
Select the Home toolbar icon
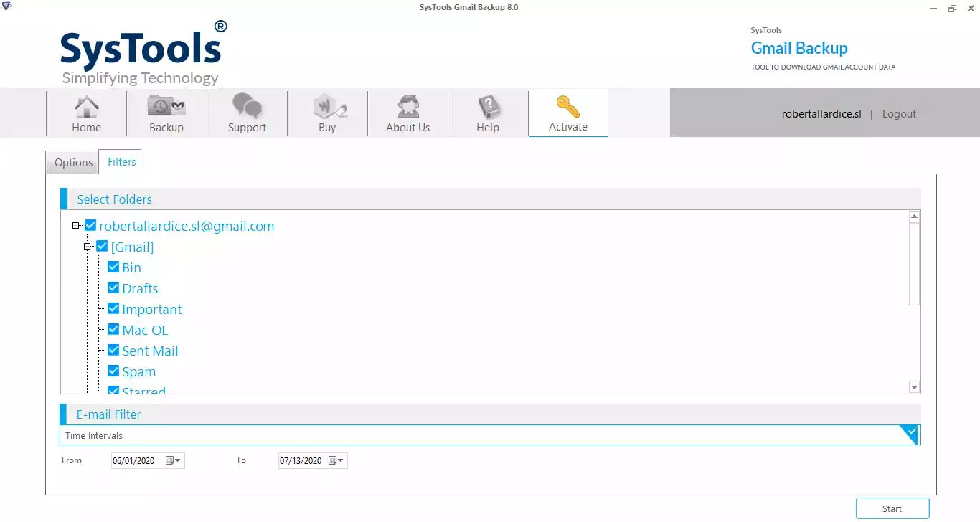point(86,106)
